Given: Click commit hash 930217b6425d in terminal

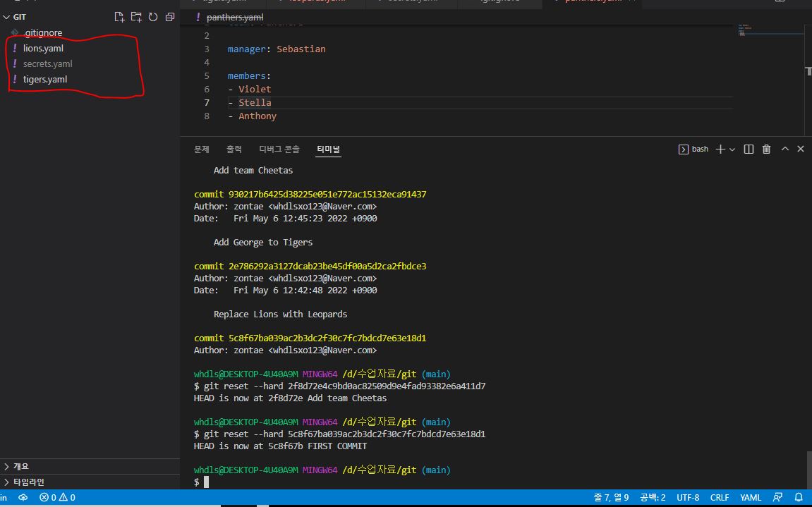Looking at the screenshot, I should 327,194.
